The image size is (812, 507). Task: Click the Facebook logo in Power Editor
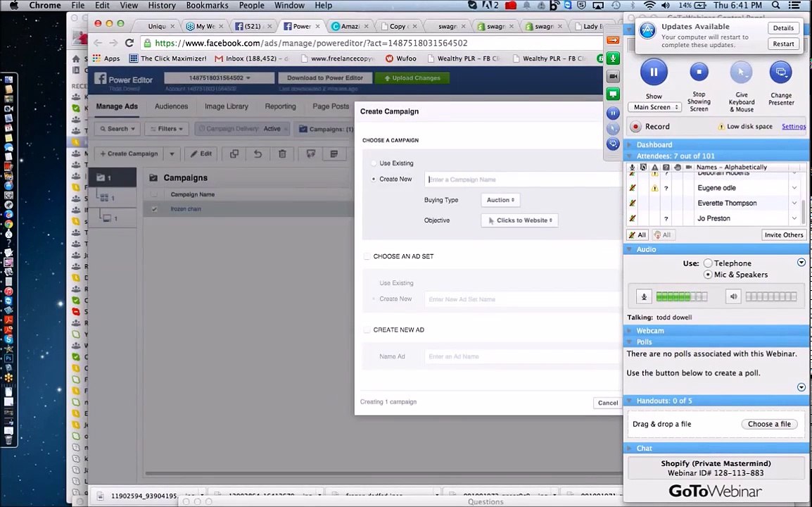(x=101, y=79)
